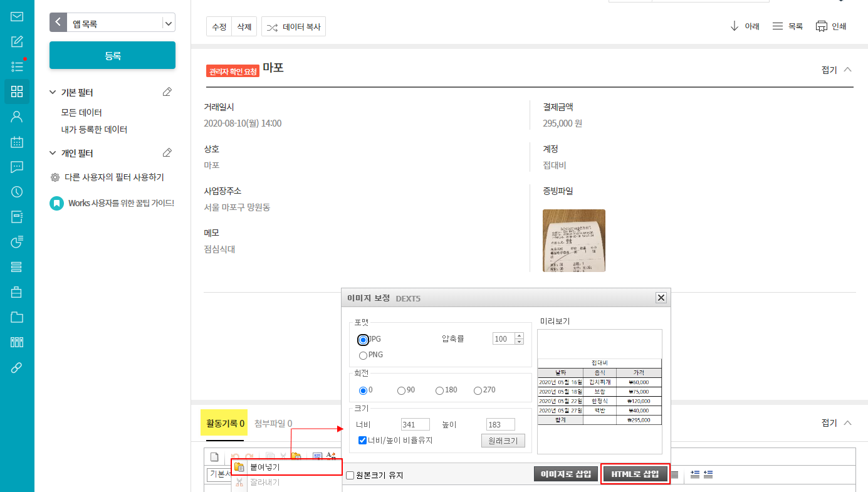This screenshot has height=492, width=868.
Task: Open the receipt image thumbnail
Action: 573,241
